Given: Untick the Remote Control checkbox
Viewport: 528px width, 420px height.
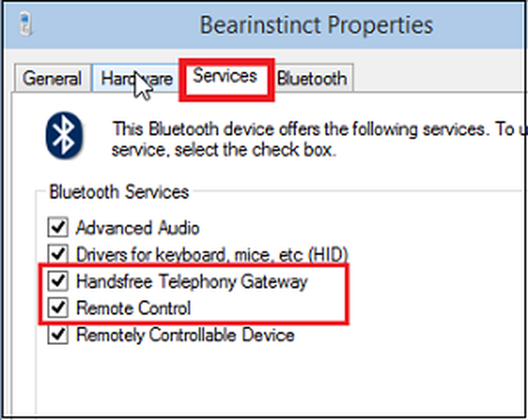Looking at the screenshot, I should click(58, 308).
